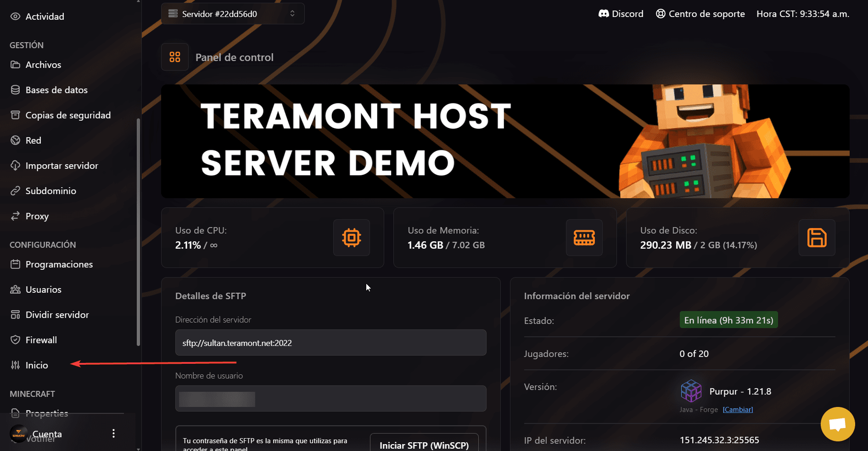
Task: Open the Red network globe icon
Action: click(15, 140)
